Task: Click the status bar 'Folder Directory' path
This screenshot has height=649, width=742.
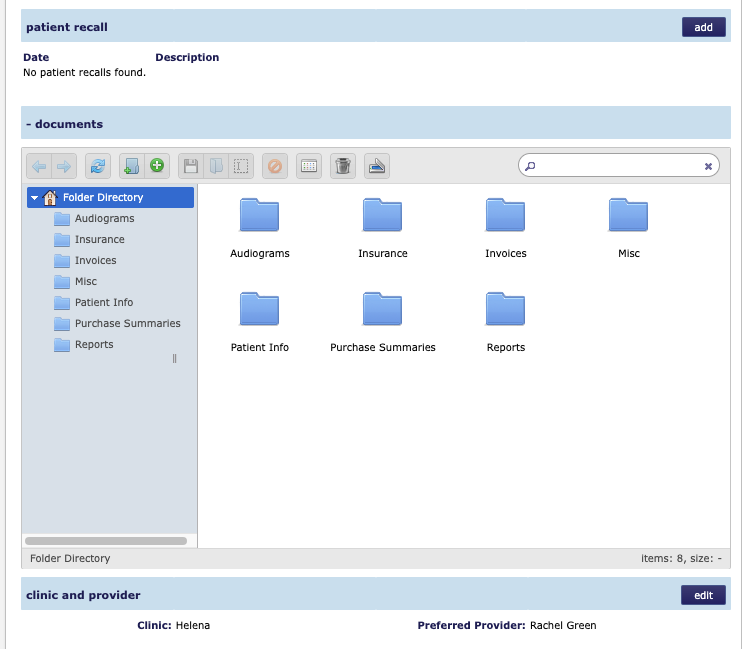Action: (70, 558)
